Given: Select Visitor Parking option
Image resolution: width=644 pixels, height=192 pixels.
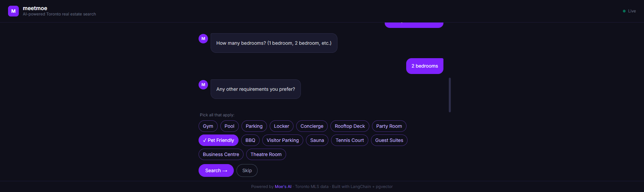Looking at the screenshot, I should point(282,140).
